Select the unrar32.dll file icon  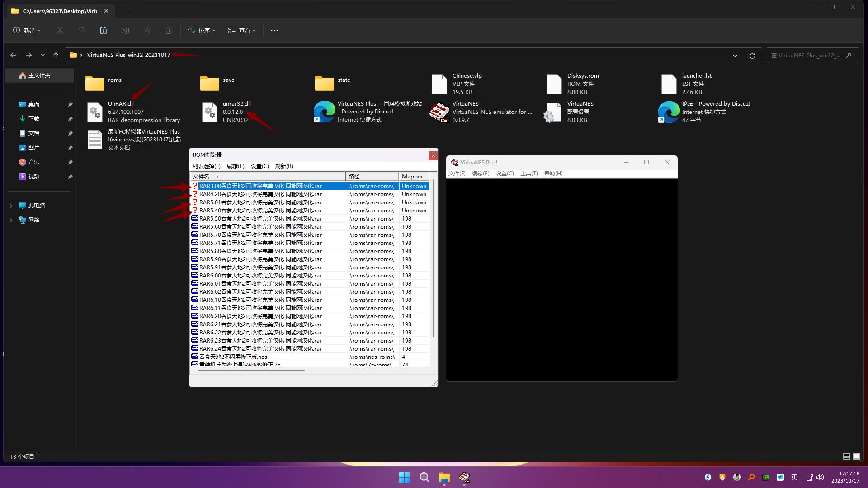point(210,112)
